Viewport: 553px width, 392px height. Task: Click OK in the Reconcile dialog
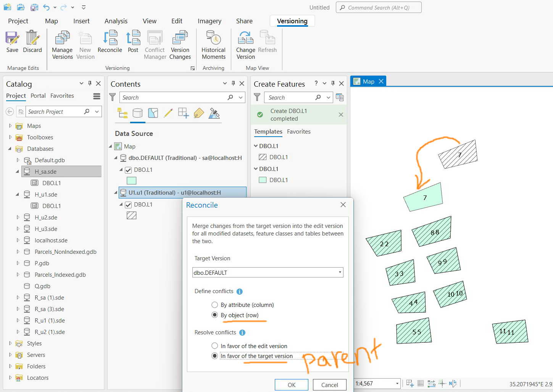click(292, 385)
